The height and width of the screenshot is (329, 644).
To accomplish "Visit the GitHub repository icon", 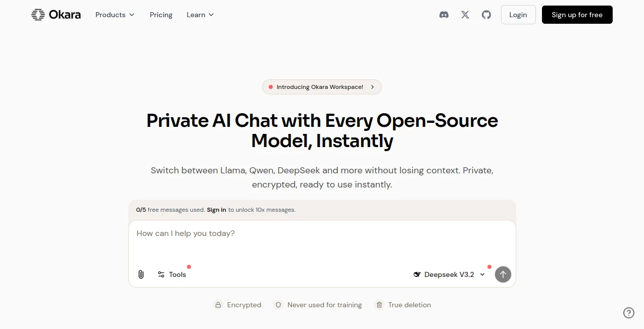I will tap(486, 15).
